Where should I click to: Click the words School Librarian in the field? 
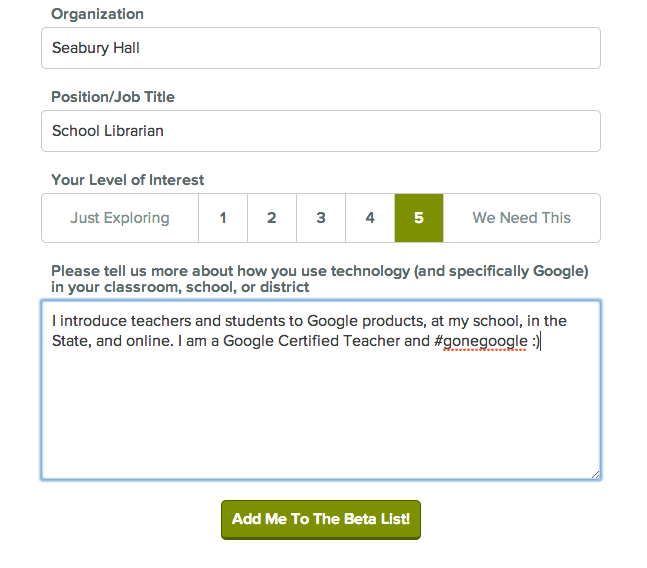108,131
